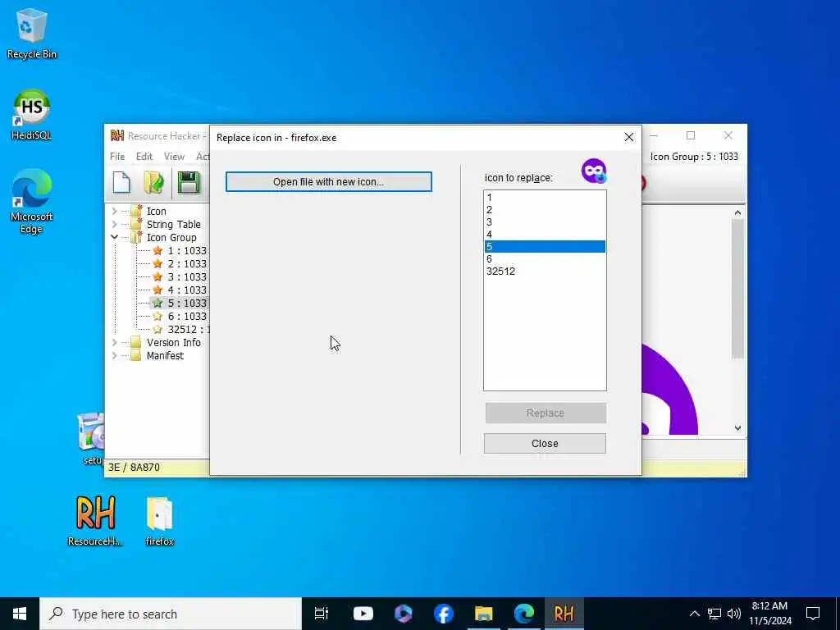Open the File menu in Resource Hacker
Viewport: 840px width, 630px height.
(x=117, y=157)
